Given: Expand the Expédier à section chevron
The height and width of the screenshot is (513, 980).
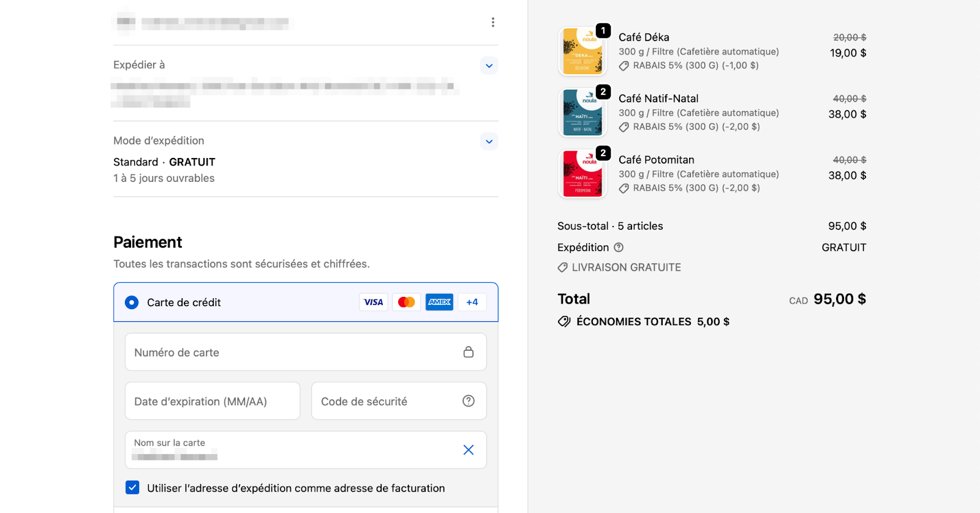Looking at the screenshot, I should pyautogui.click(x=489, y=66).
